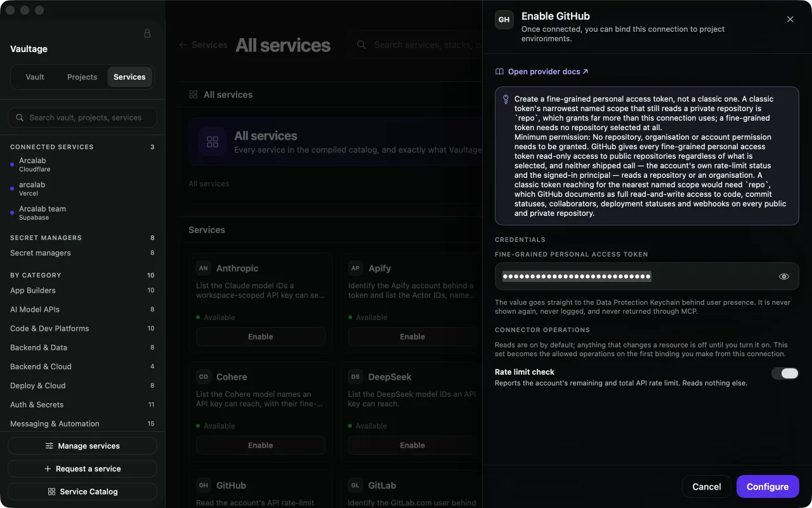
Task: Click the search magnifier in the sidebar
Action: pos(20,117)
